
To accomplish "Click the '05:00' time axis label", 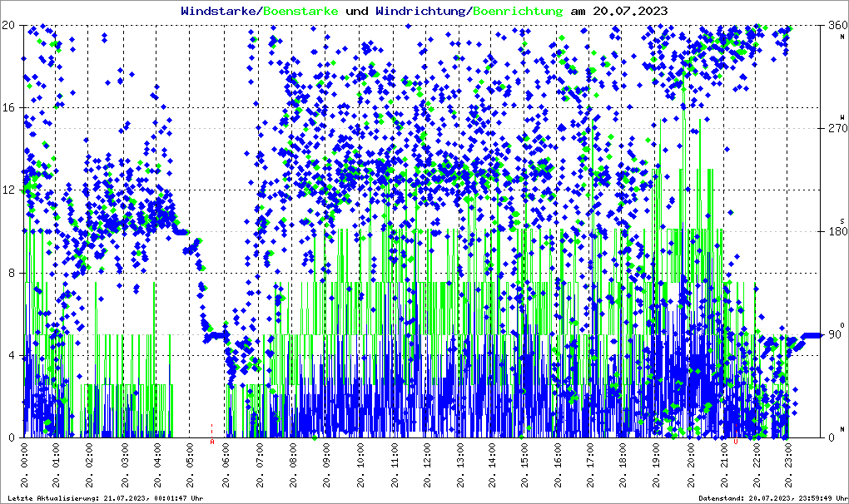I will tap(190, 455).
